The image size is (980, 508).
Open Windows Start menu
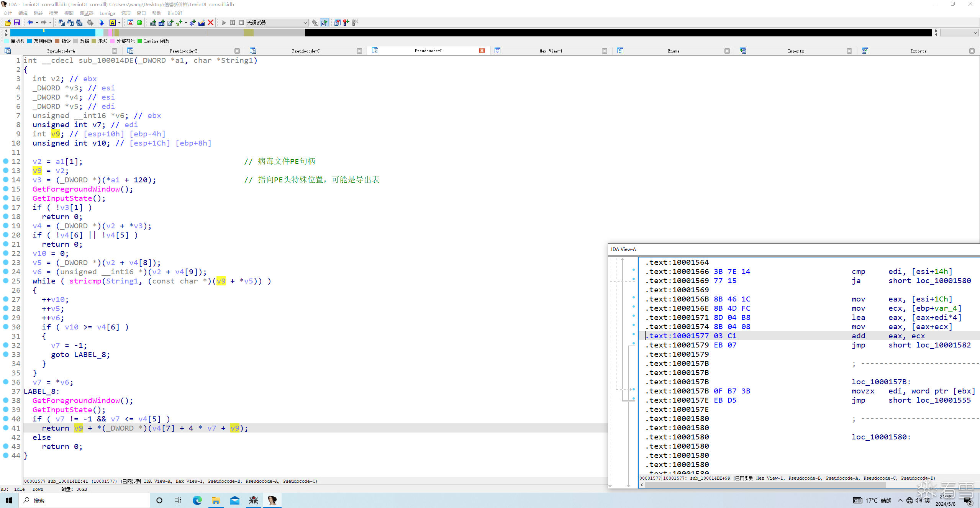9,500
